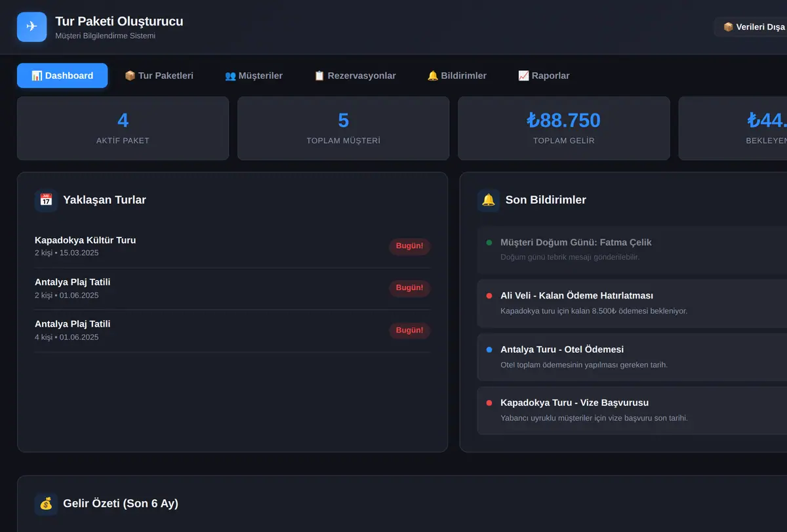The height and width of the screenshot is (532, 787).
Task: Select the Toplam Gelir stat card
Action: click(564, 129)
